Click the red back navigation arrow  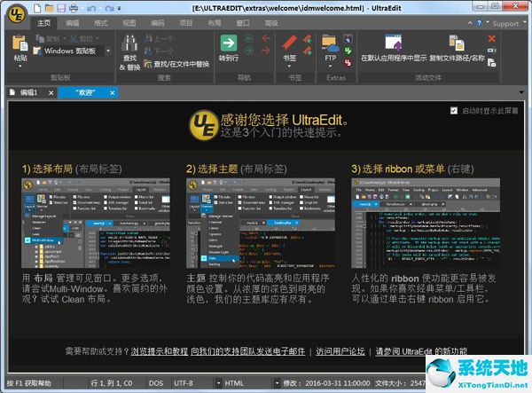[266, 38]
